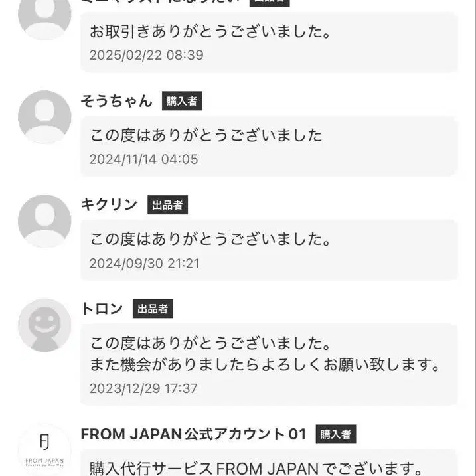
Task: Click the 出品者 badge beside キクリン
Action: point(167,205)
